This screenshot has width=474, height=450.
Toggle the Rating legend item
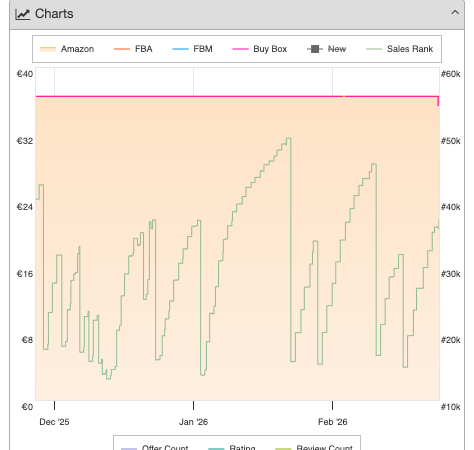point(232,447)
